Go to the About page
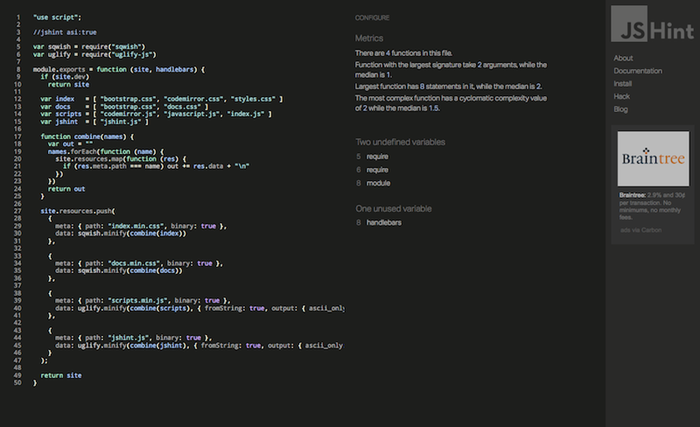 (623, 59)
